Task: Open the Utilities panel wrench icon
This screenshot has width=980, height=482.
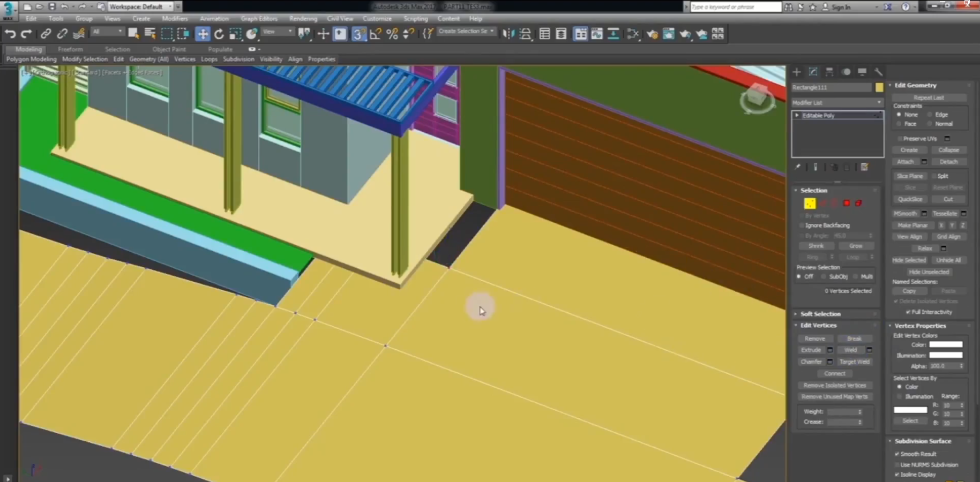Action: click(x=878, y=71)
